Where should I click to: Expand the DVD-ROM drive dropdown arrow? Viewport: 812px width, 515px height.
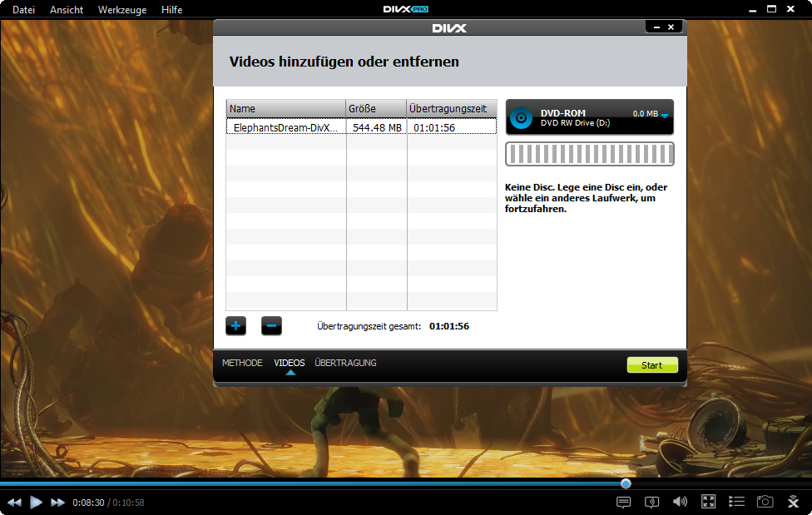tap(665, 116)
